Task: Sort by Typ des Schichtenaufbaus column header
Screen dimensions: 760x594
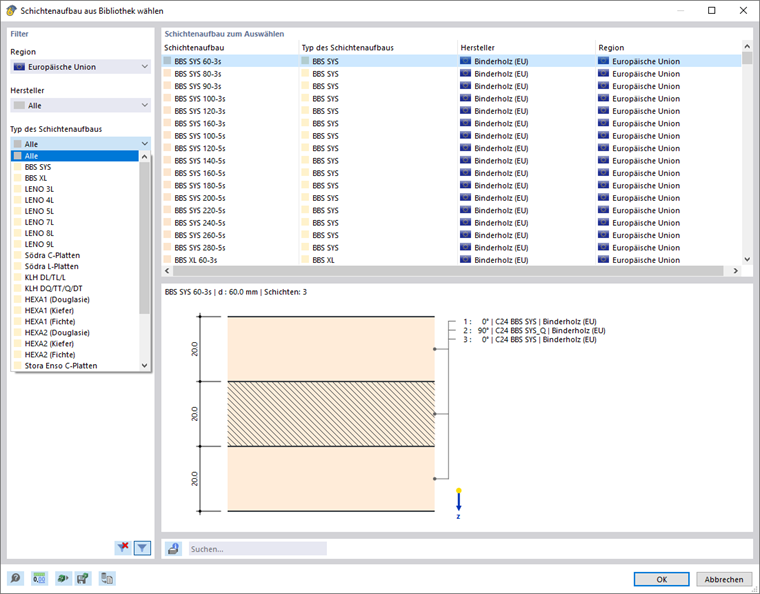Action: click(378, 47)
